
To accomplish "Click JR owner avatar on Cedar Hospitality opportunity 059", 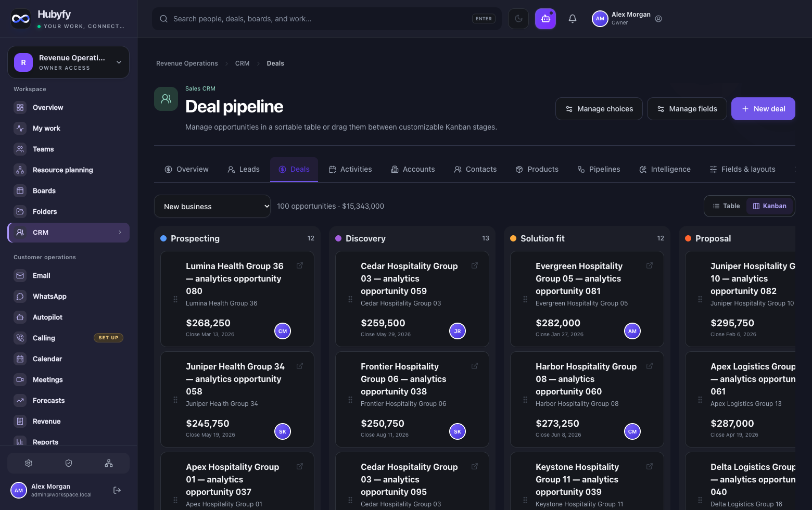I will coord(458,331).
